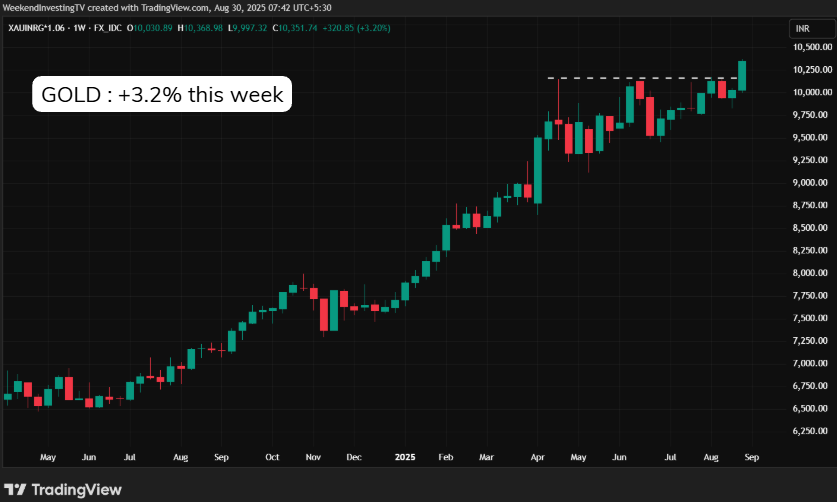The height and width of the screenshot is (502, 837).
Task: Click the GOLD : +3.2% this week label
Action: coord(162,94)
